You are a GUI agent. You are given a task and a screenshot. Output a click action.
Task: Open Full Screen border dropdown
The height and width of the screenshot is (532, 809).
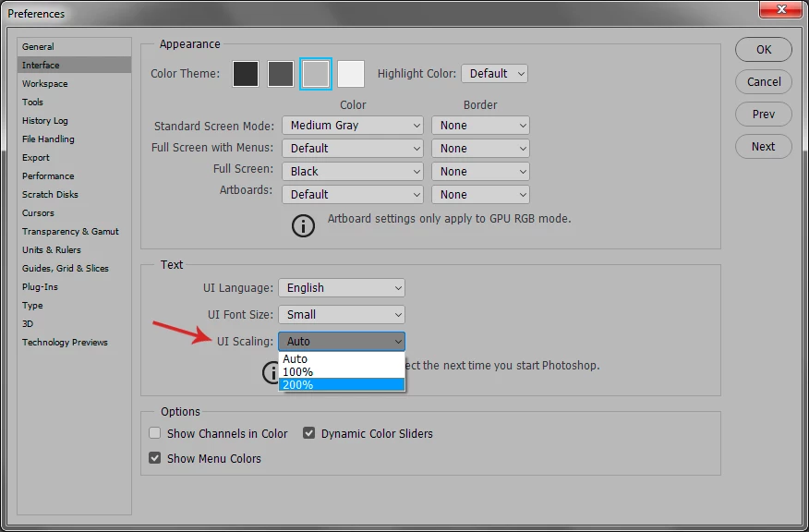tap(480, 171)
